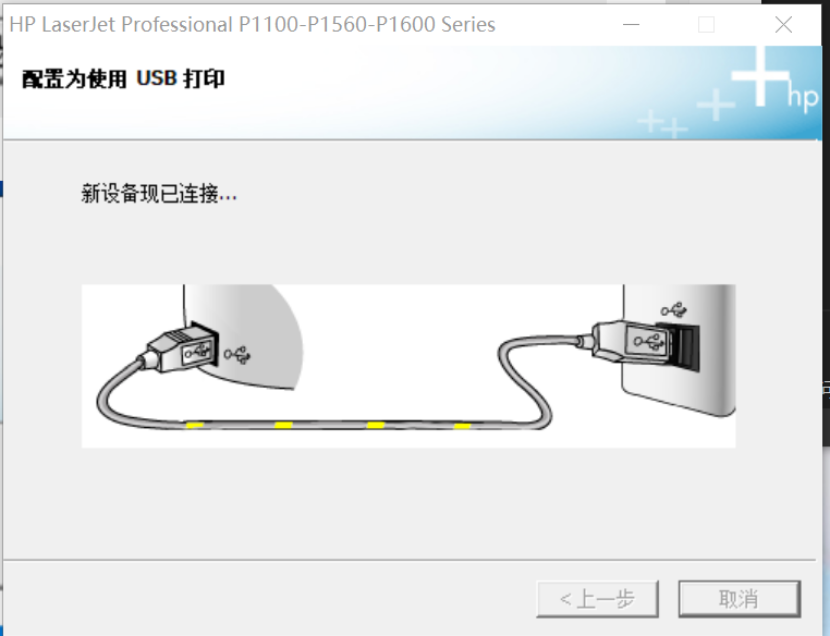The image size is (830, 636).
Task: Click the USB symbol above the computer port
Action: pos(674,310)
